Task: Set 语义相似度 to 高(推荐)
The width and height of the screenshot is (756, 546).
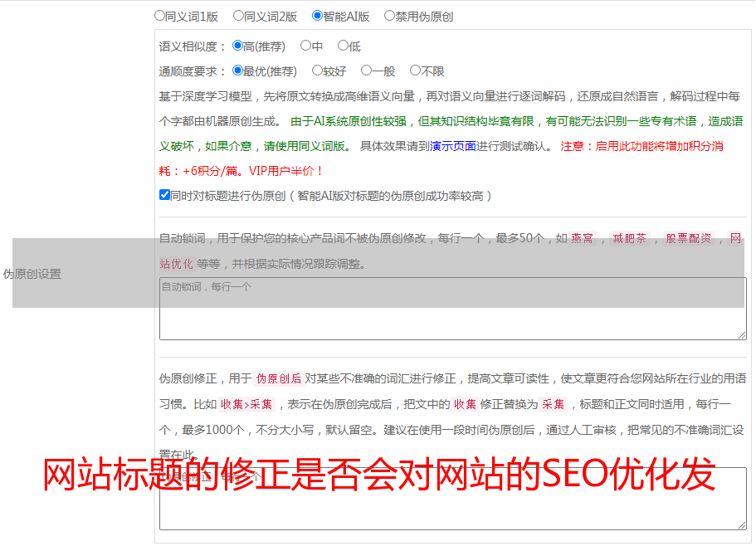Action: [237, 46]
